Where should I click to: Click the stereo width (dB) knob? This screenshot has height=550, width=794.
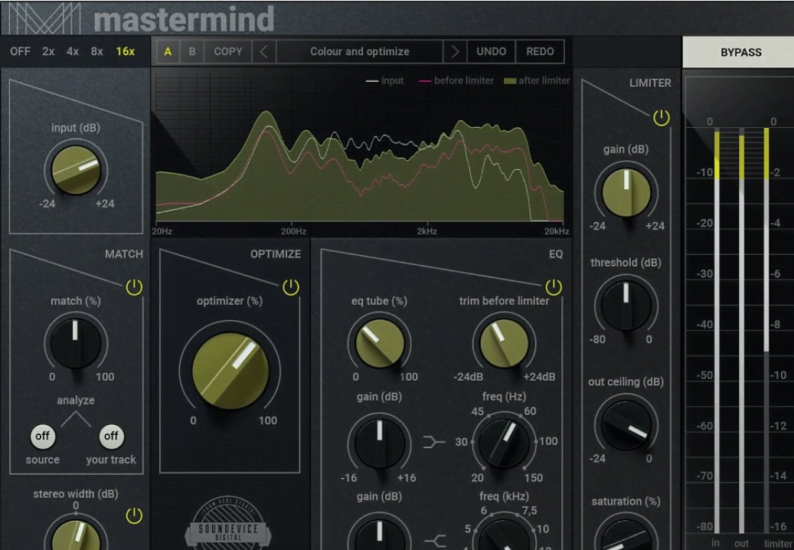[x=76, y=535]
